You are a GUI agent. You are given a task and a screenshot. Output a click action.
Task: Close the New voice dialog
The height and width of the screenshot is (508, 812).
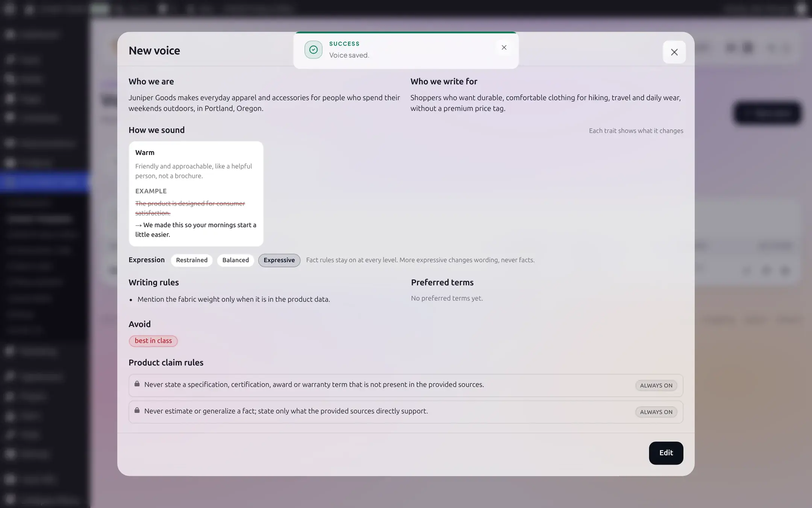click(x=674, y=52)
